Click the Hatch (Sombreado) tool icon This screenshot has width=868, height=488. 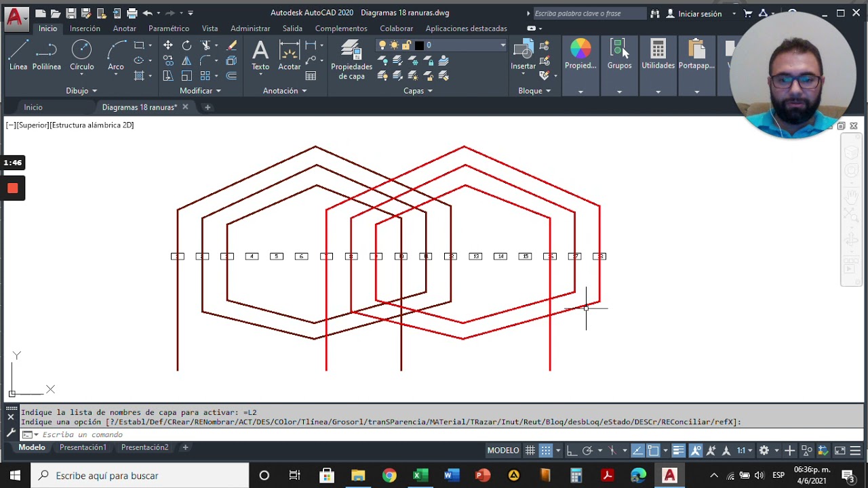138,76
